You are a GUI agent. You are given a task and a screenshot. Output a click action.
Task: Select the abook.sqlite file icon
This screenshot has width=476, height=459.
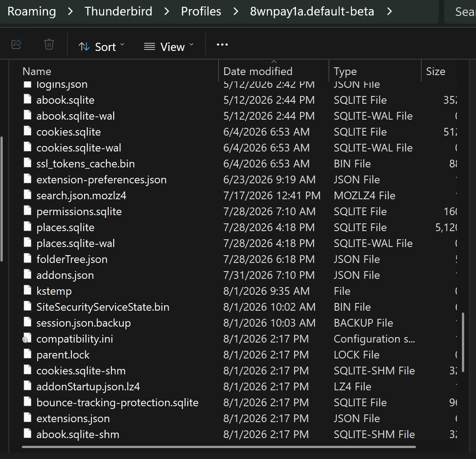pos(28,99)
